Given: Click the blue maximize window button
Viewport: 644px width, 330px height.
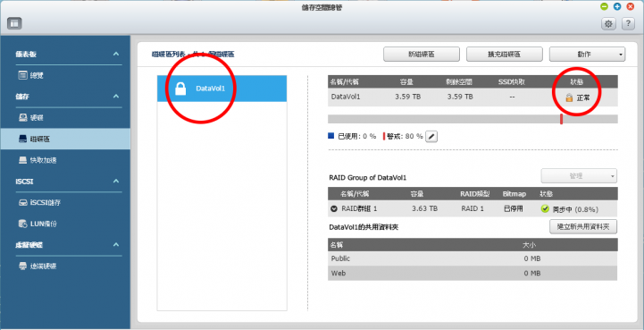Looking at the screenshot, I should pyautogui.click(x=617, y=6).
